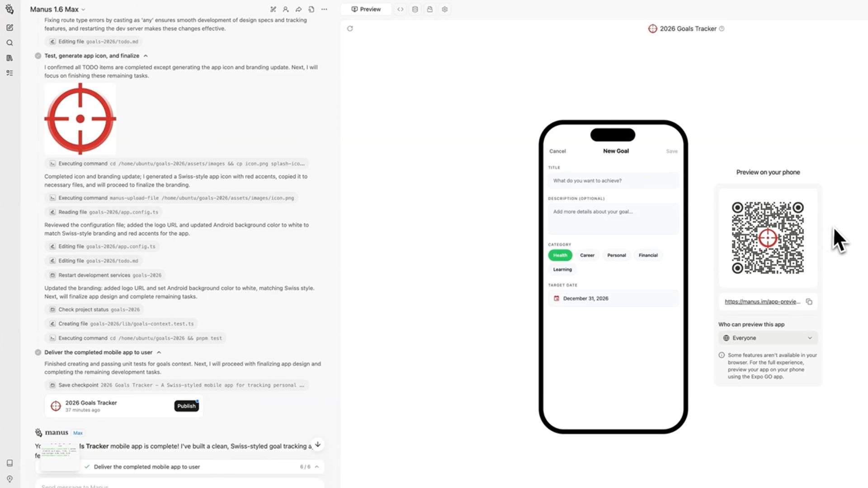Refresh the app preview
Viewport: 868px width, 488px height.
pyautogui.click(x=350, y=28)
